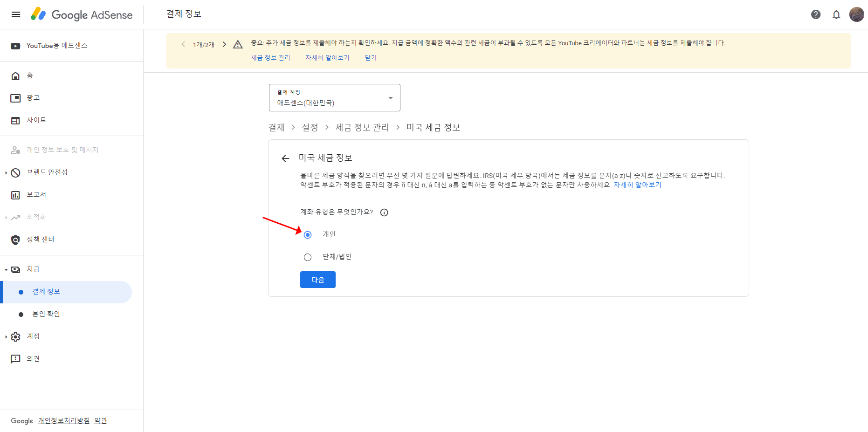Open 보고서 in sidebar
Image resolution: width=868 pixels, height=432 pixels.
click(x=36, y=195)
